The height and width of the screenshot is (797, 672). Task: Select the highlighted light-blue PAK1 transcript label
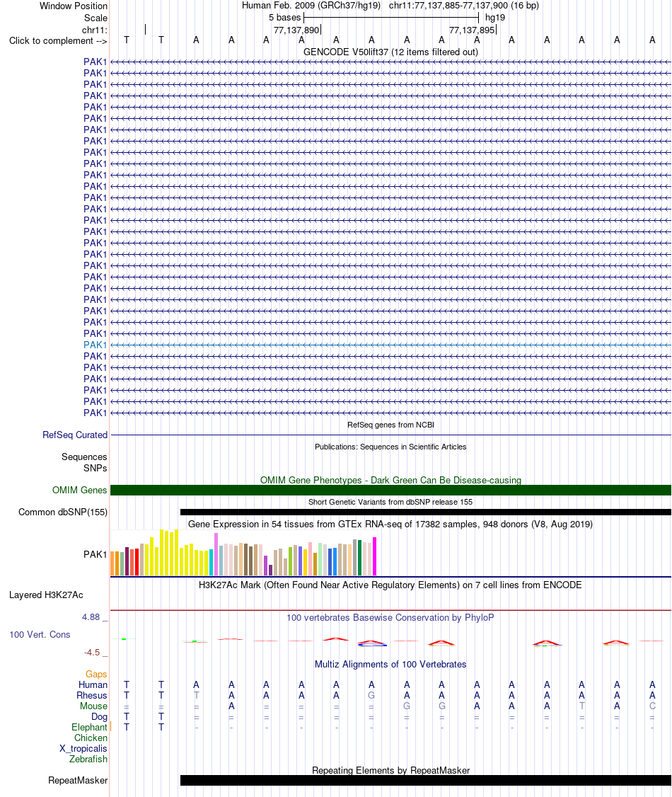coord(95,345)
